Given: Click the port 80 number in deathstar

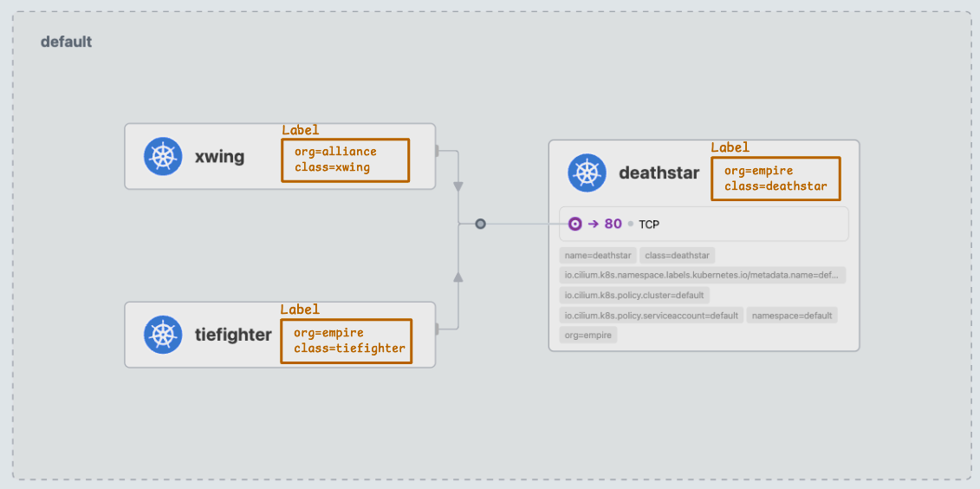Looking at the screenshot, I should (613, 224).
